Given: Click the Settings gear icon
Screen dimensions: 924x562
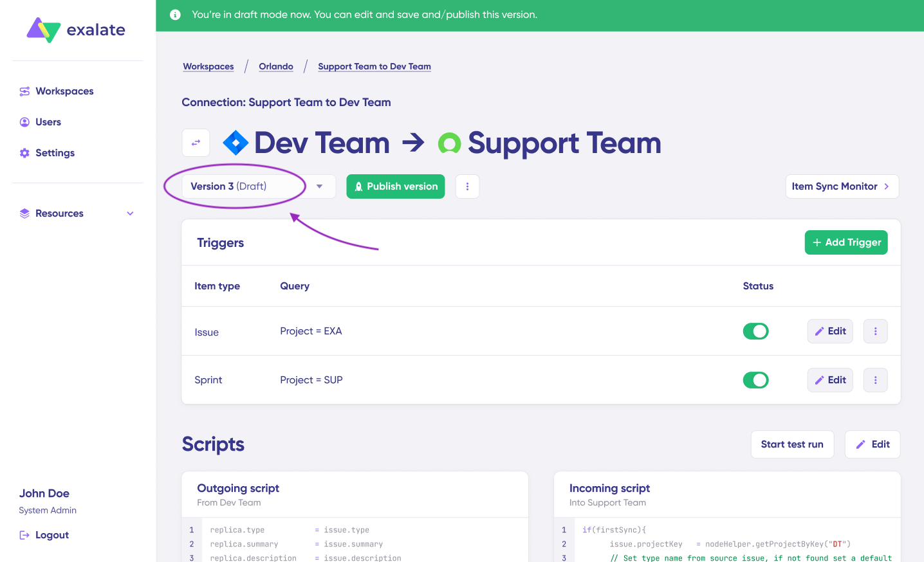Looking at the screenshot, I should click(x=24, y=153).
